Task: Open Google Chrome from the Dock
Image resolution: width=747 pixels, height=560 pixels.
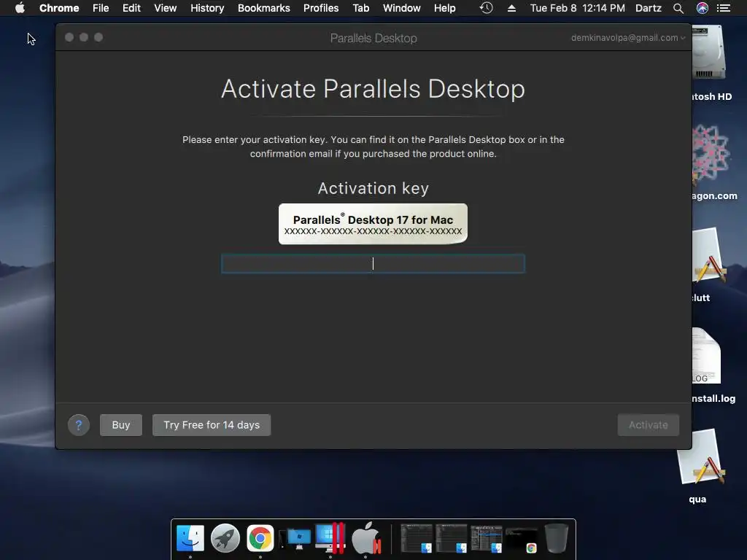Action: 260,539
